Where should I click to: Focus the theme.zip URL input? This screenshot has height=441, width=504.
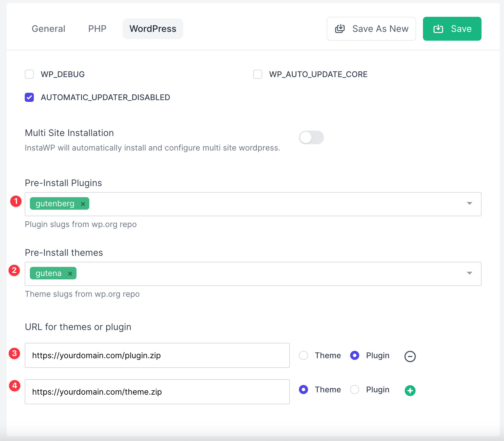coord(157,392)
